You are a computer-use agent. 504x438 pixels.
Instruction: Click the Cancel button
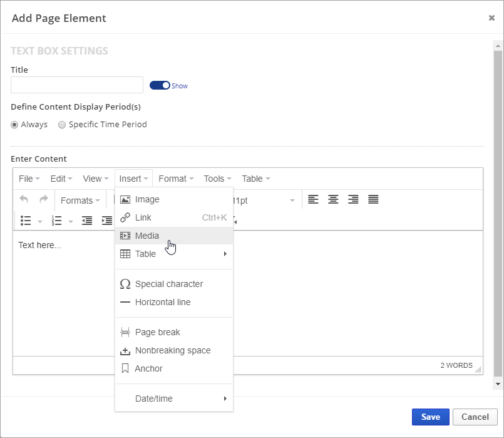point(475,417)
